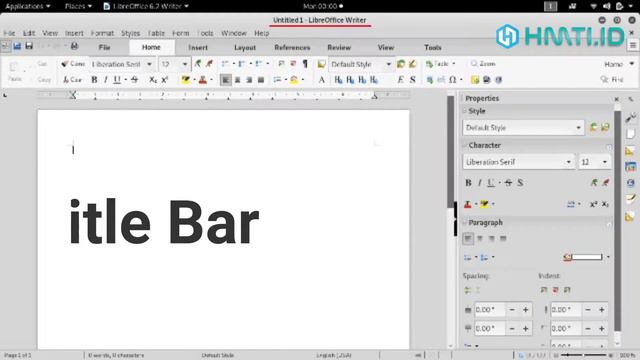This screenshot has width=640, height=360.
Task: Click the Update Style icon beside the sidebar style box
Action: [593, 127]
